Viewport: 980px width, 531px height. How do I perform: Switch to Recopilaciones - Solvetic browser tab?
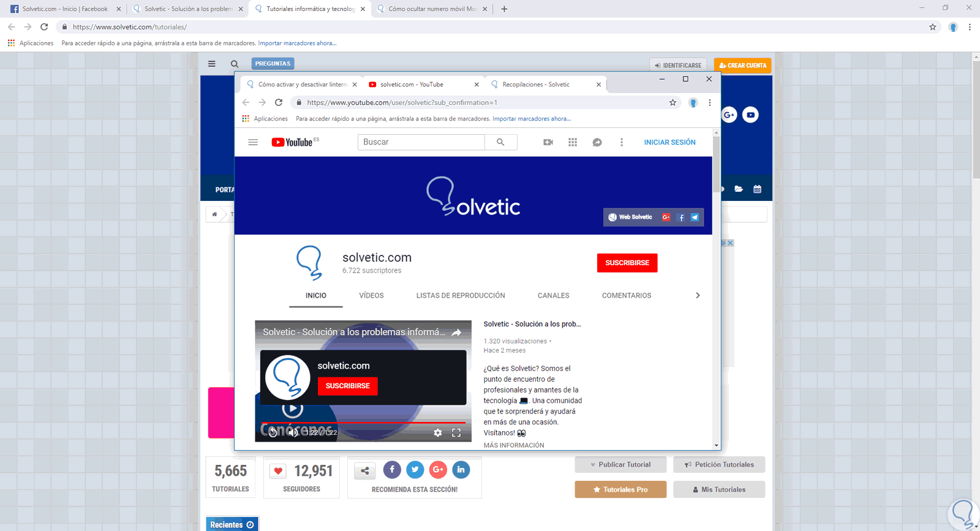[546, 85]
